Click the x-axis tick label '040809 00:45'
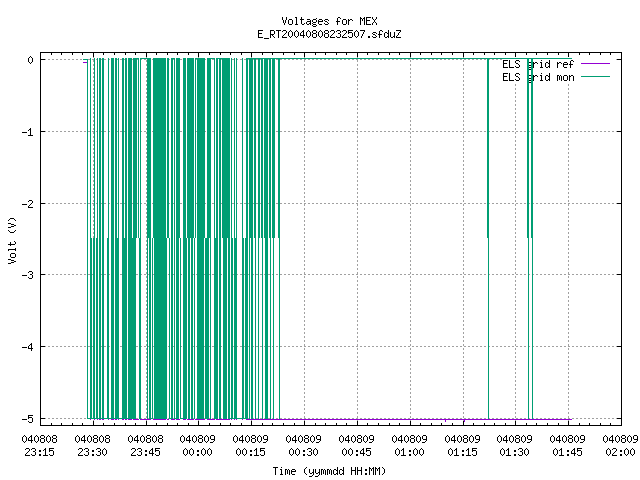Viewport: 640px width, 480px height. coord(357,446)
